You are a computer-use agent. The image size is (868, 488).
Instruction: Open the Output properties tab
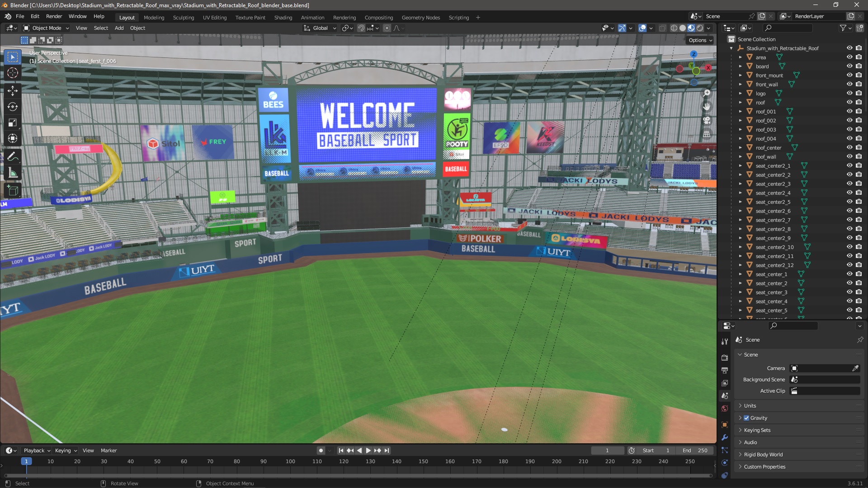click(725, 371)
